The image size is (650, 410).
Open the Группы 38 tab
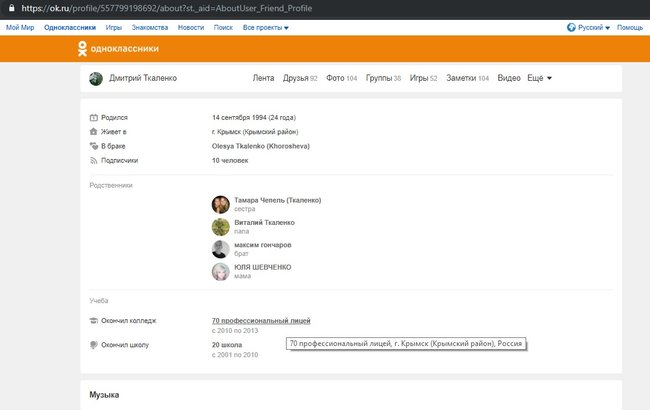coord(383,78)
